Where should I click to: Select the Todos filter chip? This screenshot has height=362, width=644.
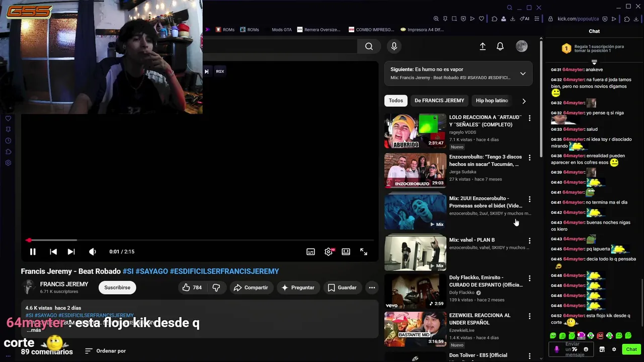(x=396, y=101)
